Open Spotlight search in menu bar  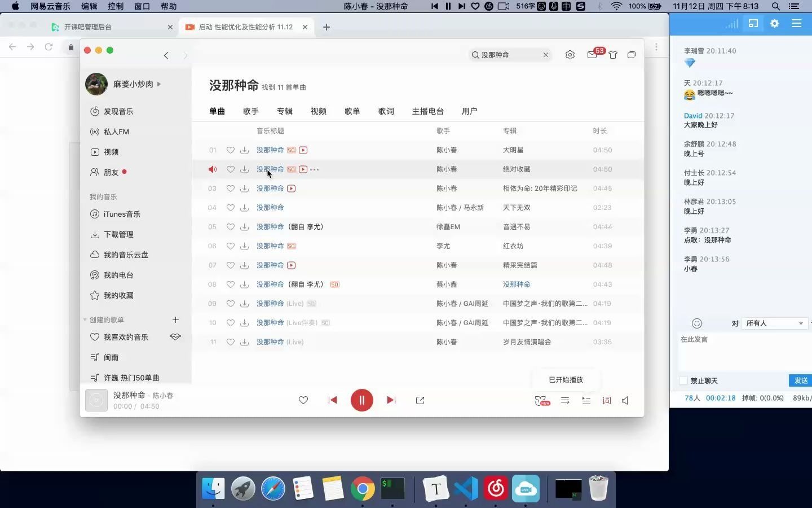776,6
